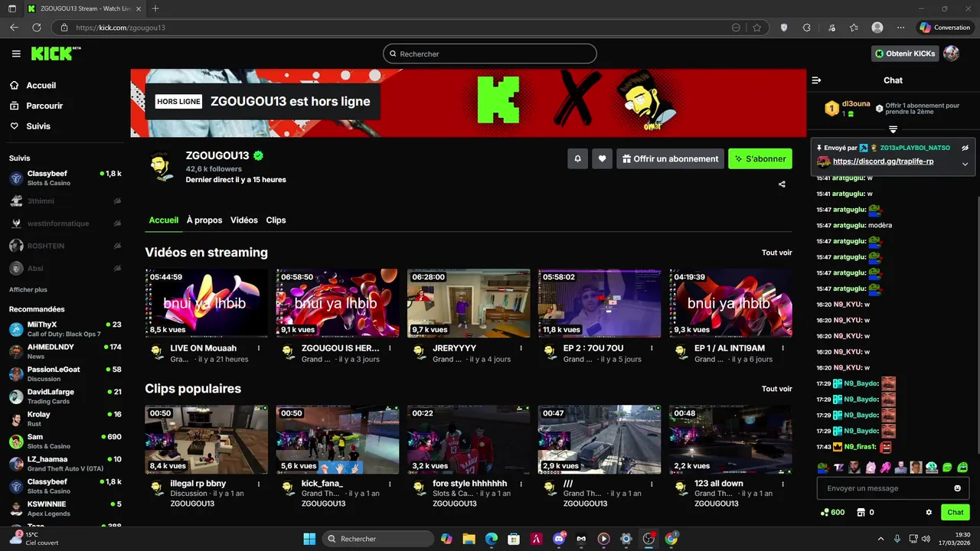Open options for JRERYYYY video
Screen dimensions: 980x551
click(x=521, y=348)
